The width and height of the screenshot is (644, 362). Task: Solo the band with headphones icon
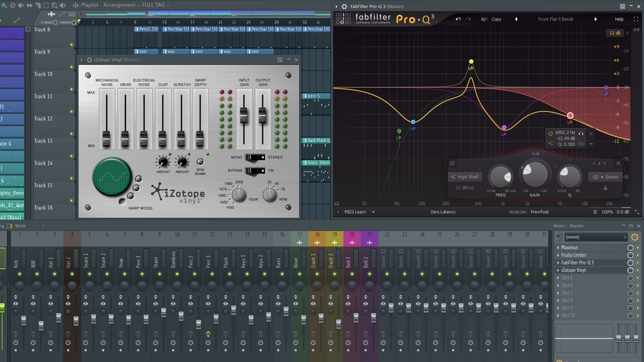coord(581,133)
